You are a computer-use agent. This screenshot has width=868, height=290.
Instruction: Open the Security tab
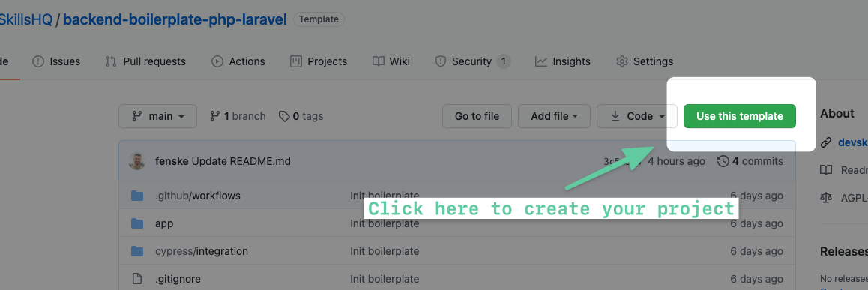point(473,61)
